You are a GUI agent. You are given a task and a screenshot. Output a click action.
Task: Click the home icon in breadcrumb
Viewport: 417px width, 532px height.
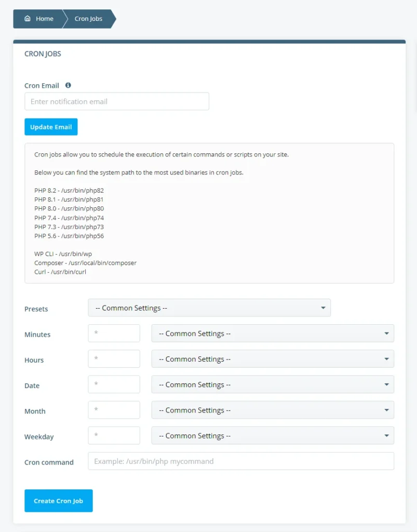click(28, 19)
